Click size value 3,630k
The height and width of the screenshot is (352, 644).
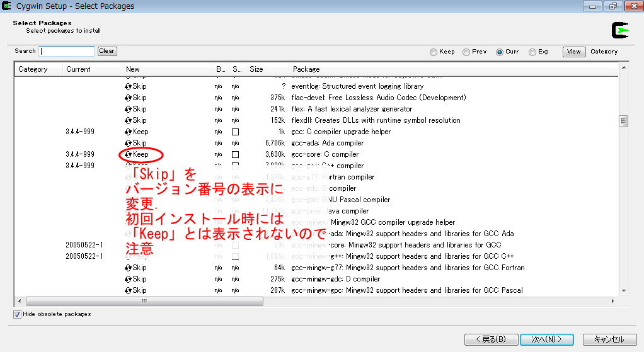click(x=275, y=155)
